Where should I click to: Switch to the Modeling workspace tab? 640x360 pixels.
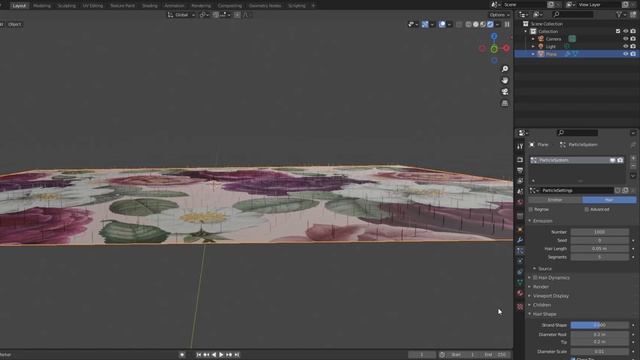coord(42,6)
